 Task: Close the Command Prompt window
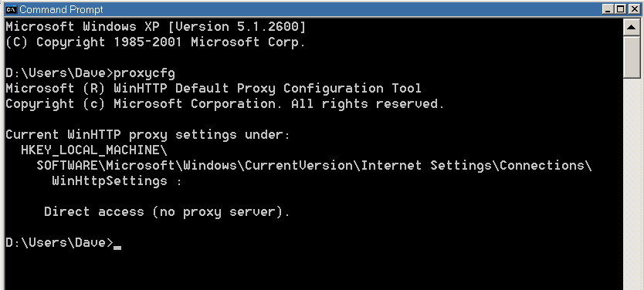[634, 9]
